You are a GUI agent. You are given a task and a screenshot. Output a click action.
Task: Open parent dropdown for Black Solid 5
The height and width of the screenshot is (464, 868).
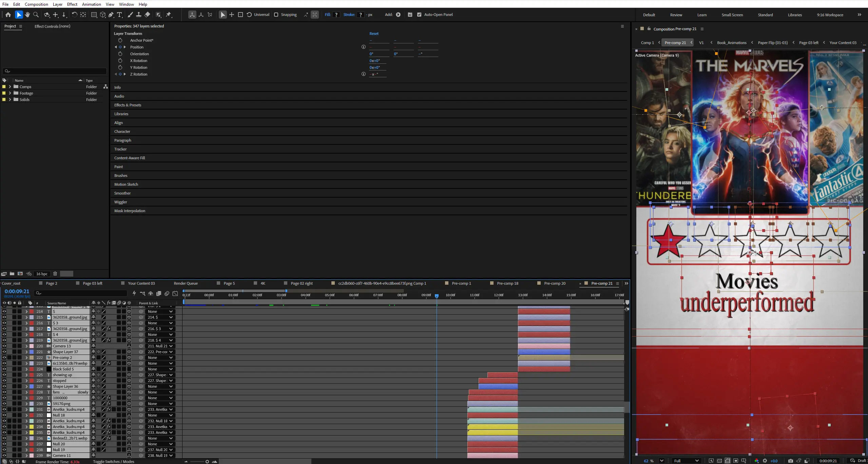point(160,369)
